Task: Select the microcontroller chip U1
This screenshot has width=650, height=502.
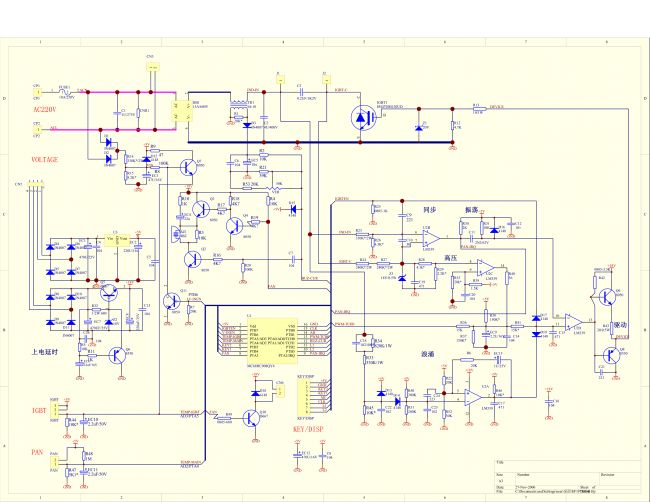Action: click(272, 342)
